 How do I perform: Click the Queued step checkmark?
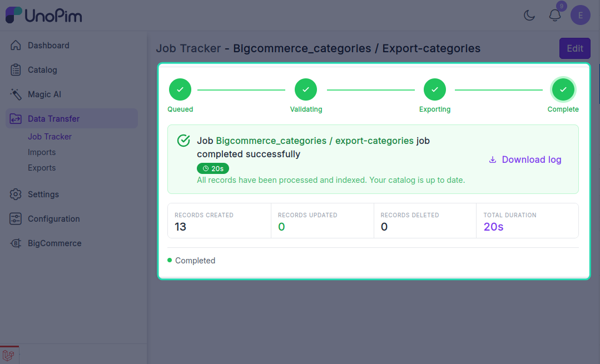(x=180, y=89)
